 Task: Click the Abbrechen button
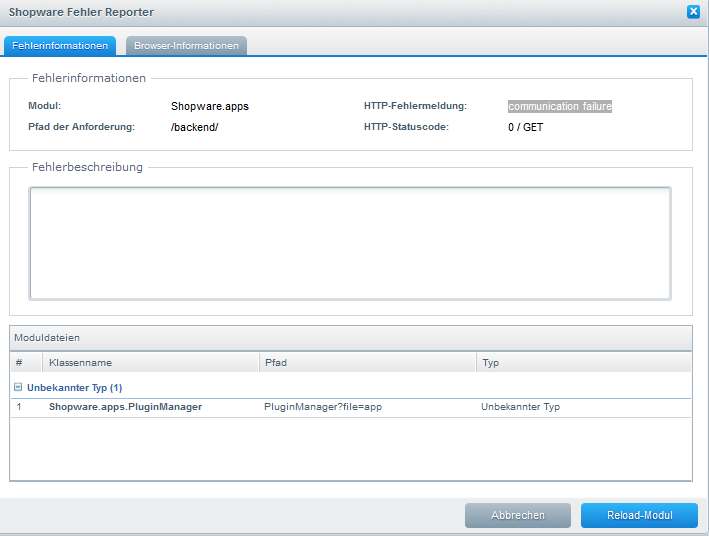point(518,515)
